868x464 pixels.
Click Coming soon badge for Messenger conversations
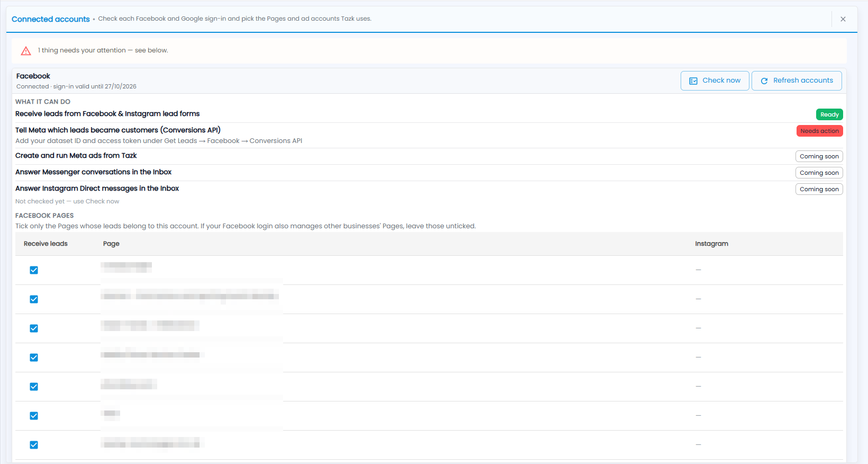(819, 173)
